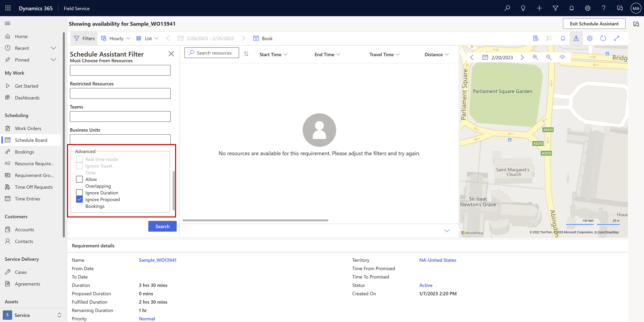
Task: Click the Search button
Action: pyautogui.click(x=162, y=227)
